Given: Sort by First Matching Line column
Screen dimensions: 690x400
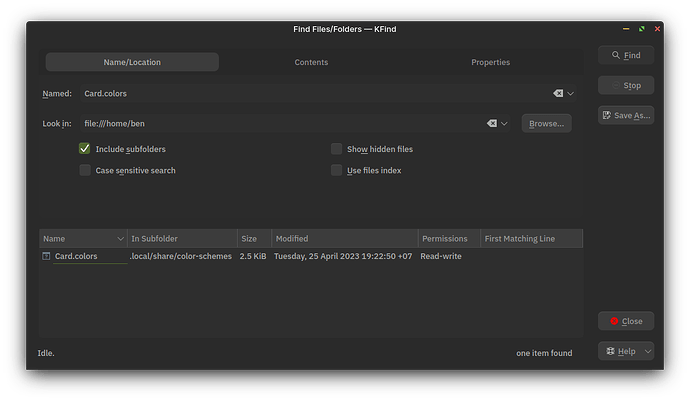Looking at the screenshot, I should click(x=532, y=239).
